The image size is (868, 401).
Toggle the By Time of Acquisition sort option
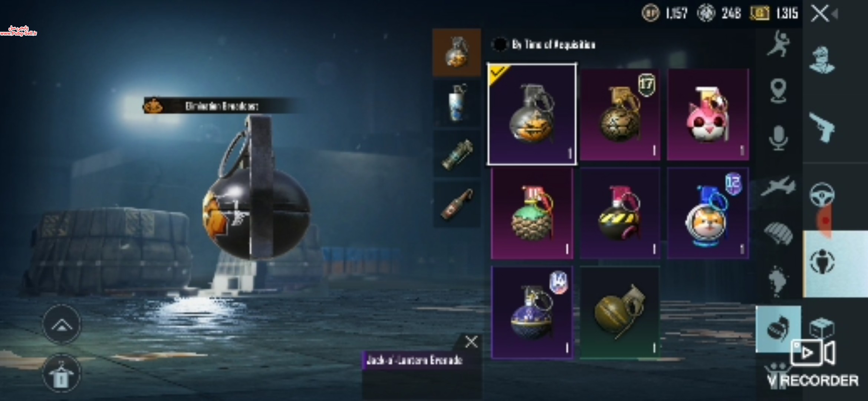click(544, 45)
